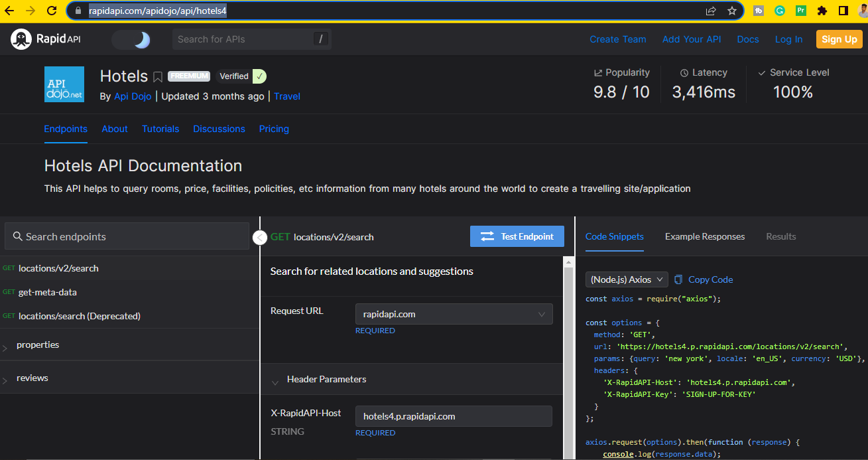Click the Latency 3,416ms stat
868x460 pixels.
coord(704,83)
